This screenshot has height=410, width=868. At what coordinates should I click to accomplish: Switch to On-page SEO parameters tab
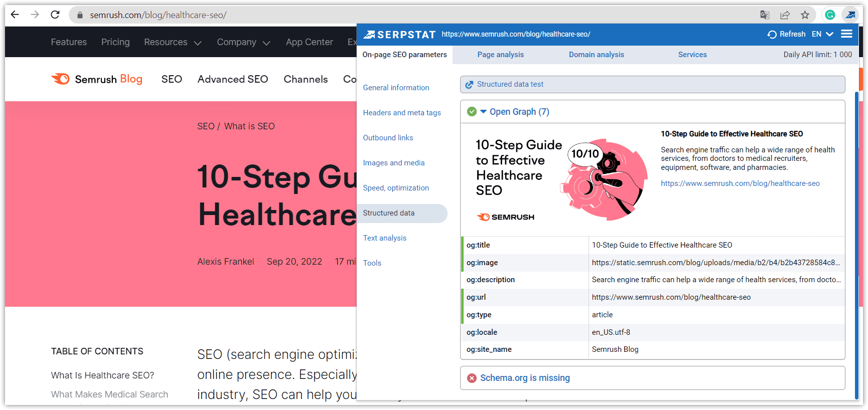point(404,55)
